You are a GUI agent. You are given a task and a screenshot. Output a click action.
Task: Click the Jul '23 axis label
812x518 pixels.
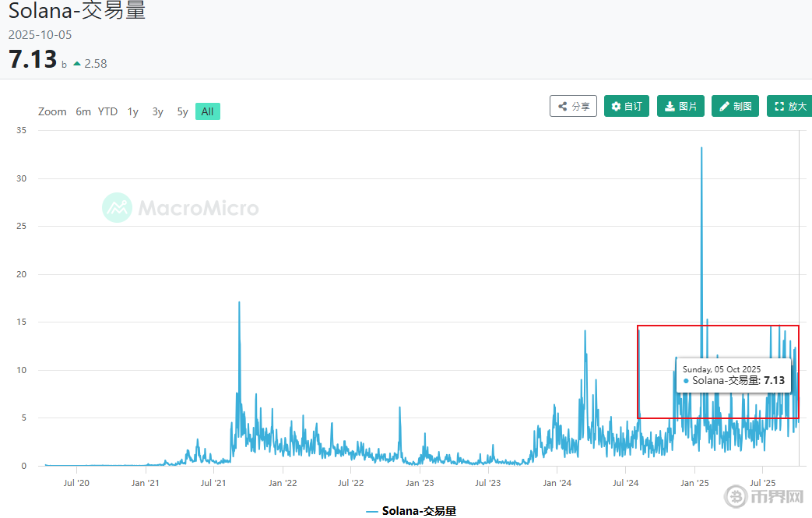(488, 483)
